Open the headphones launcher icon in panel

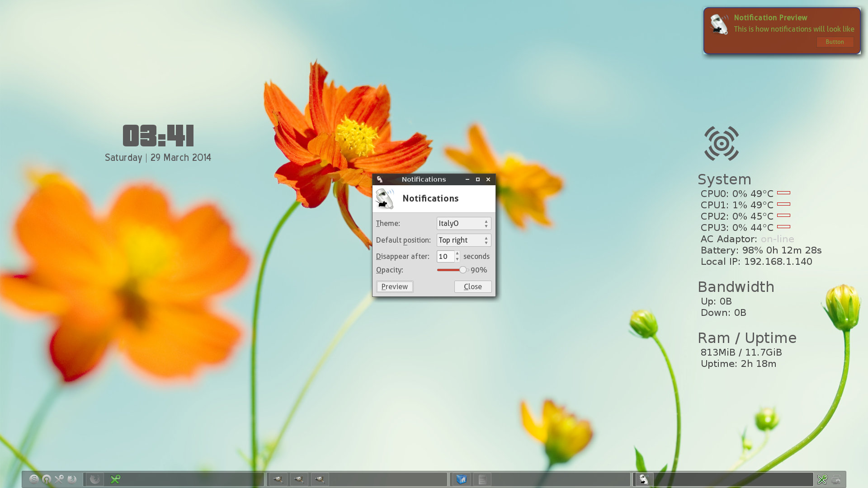(47, 479)
